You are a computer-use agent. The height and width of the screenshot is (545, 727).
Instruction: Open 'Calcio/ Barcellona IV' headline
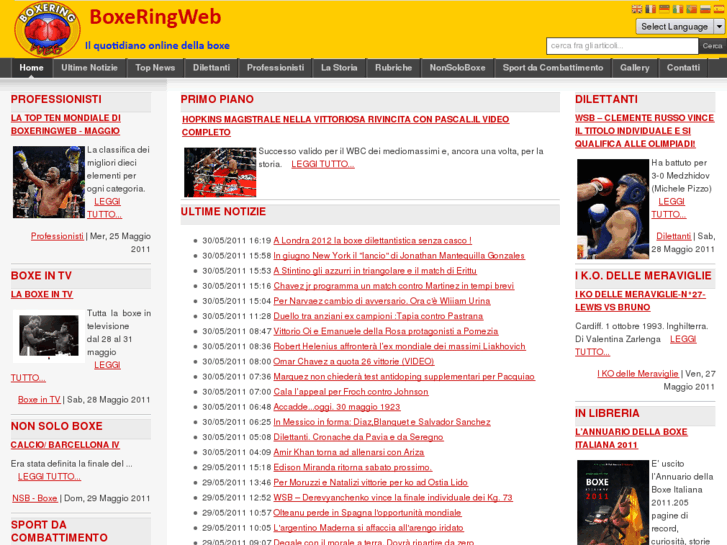pyautogui.click(x=65, y=445)
